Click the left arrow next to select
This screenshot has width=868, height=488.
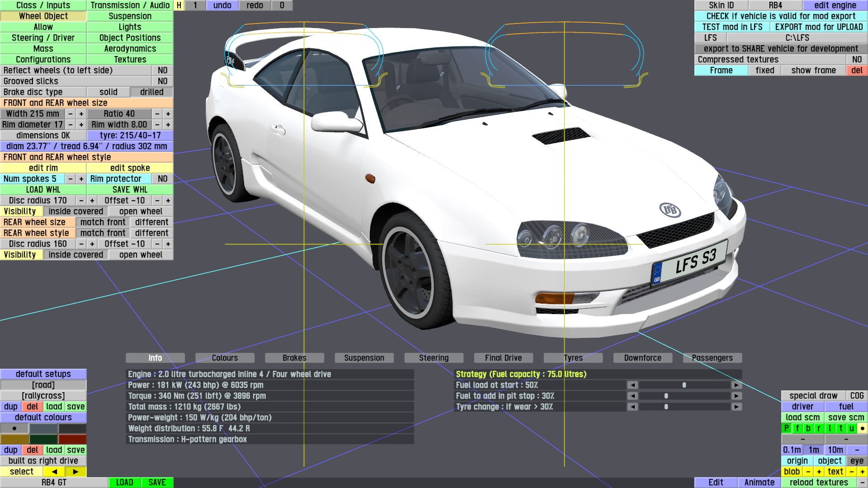54,472
